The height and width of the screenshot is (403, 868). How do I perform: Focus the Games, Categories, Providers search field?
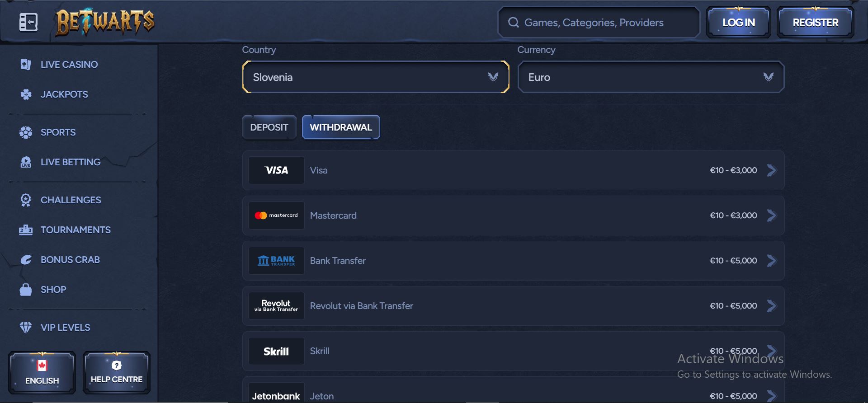(599, 23)
